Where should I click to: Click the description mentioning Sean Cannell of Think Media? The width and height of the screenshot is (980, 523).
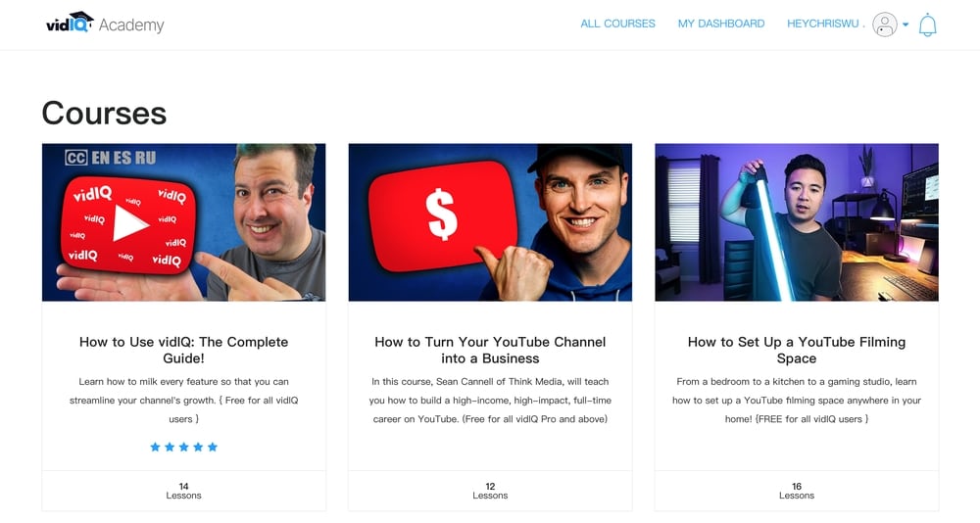click(x=490, y=400)
